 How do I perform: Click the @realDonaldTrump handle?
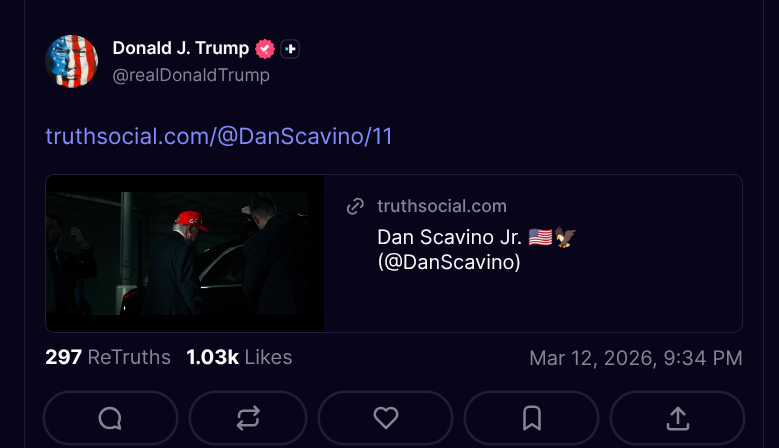pos(191,75)
